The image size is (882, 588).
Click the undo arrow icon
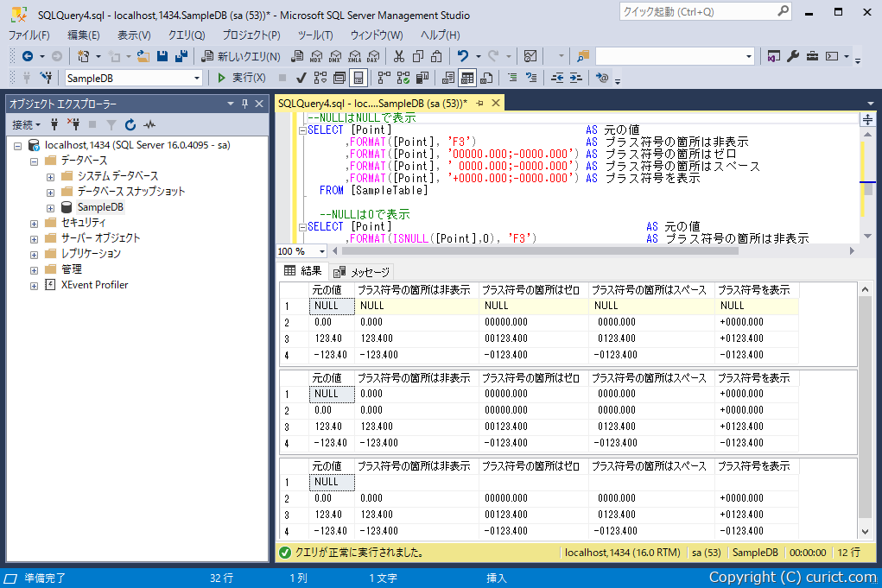(462, 56)
